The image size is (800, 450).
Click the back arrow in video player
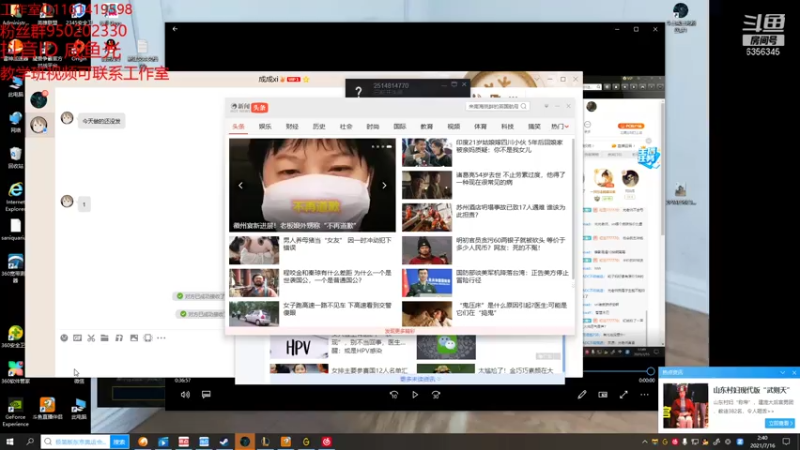point(175,29)
